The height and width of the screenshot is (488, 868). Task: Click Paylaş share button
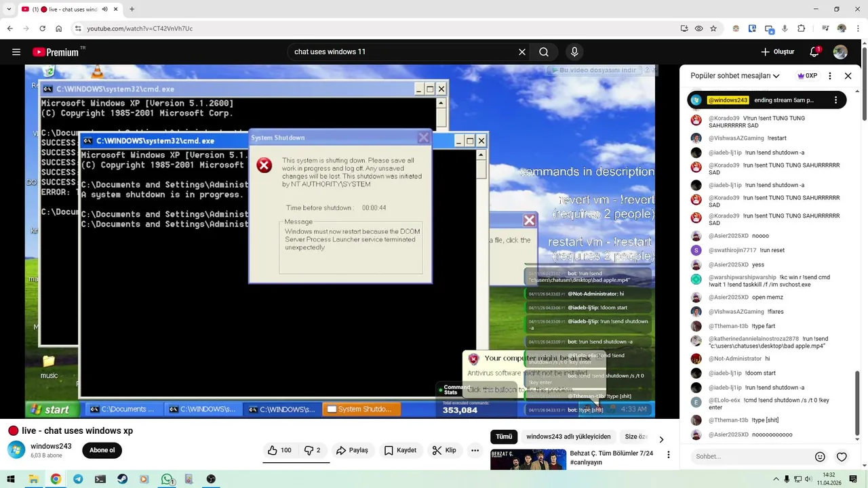352,450
